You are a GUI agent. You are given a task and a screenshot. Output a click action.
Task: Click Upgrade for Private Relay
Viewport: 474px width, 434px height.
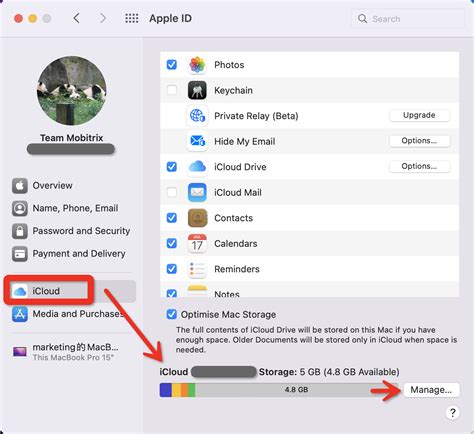419,115
